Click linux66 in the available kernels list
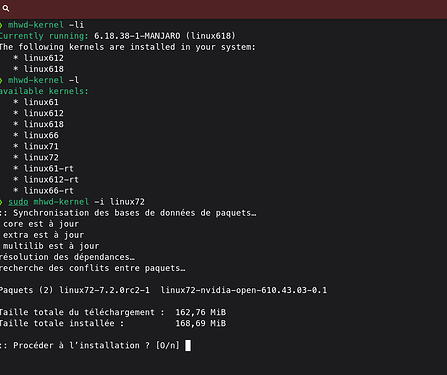This screenshot has height=375, width=447. (41, 135)
